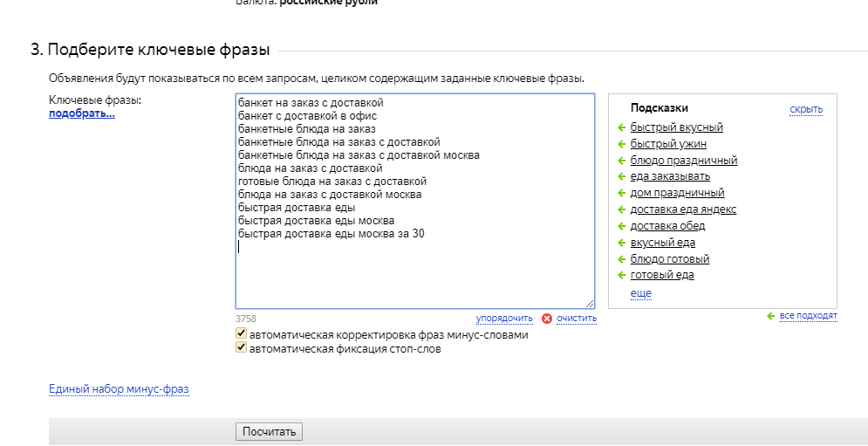The width and height of the screenshot is (868, 446).
Task: Hide the suggestions panel via 'скрыть'
Action: 805,109
